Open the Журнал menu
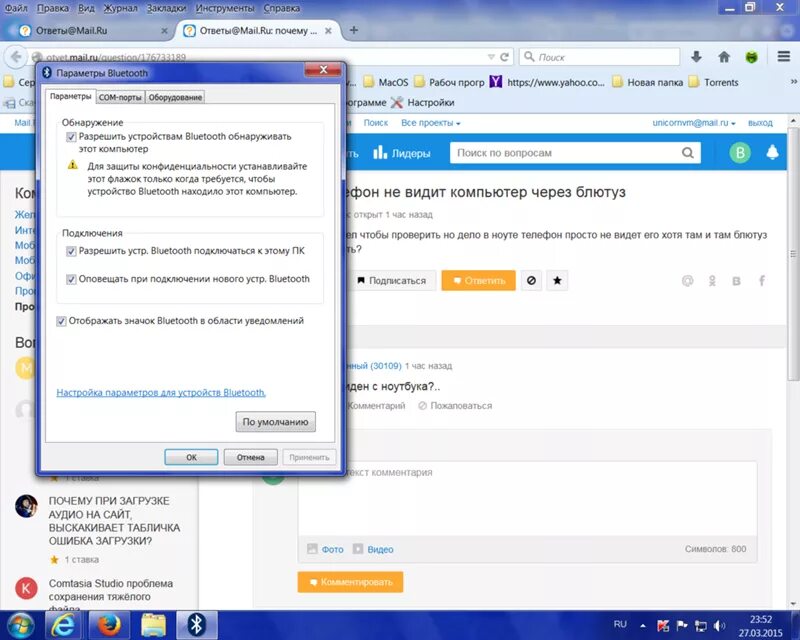The width and height of the screenshot is (800, 640). [120, 8]
